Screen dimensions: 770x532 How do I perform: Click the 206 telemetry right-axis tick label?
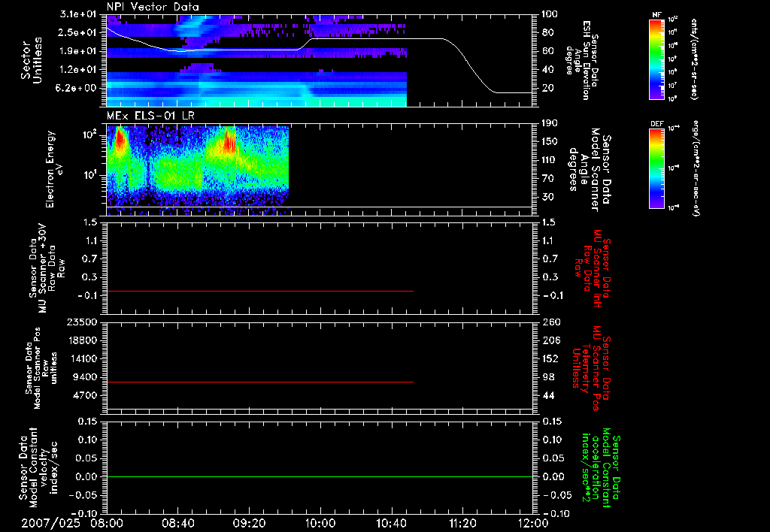[x=551, y=340]
